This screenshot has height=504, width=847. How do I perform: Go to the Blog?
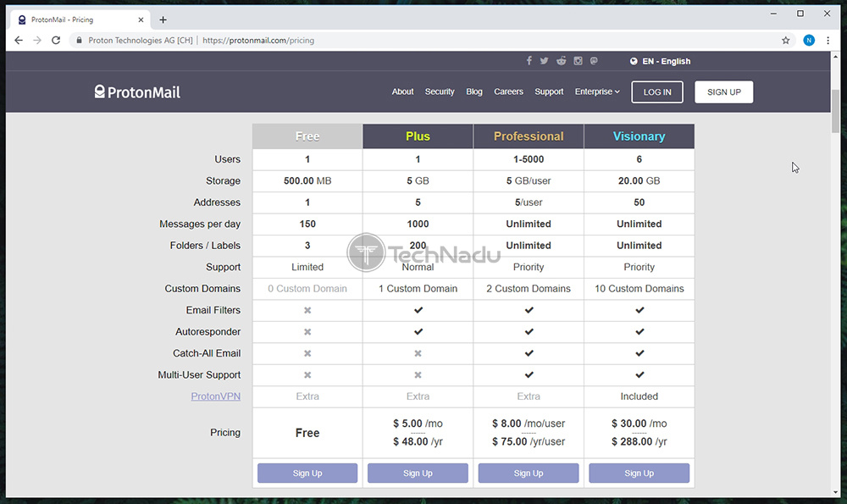(x=473, y=91)
